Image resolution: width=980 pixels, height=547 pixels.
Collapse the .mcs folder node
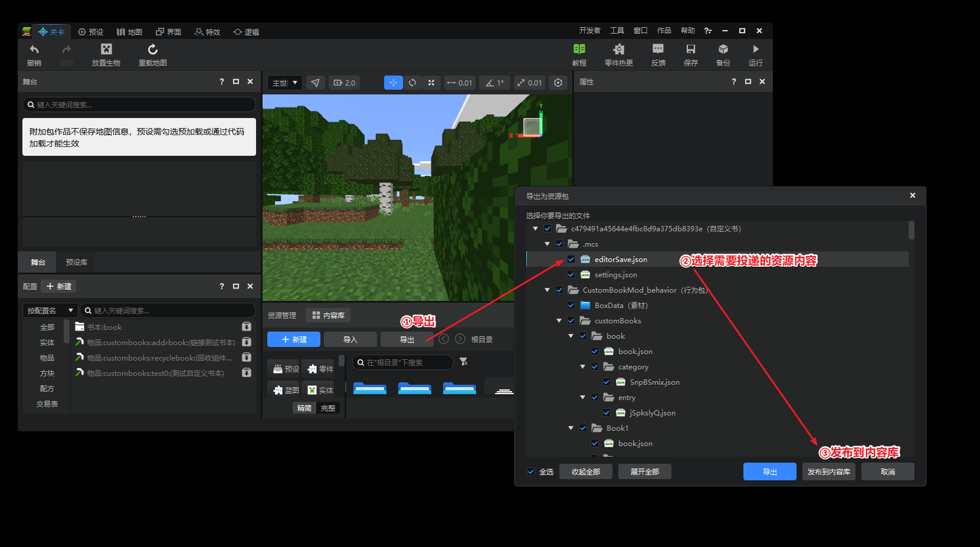click(548, 244)
